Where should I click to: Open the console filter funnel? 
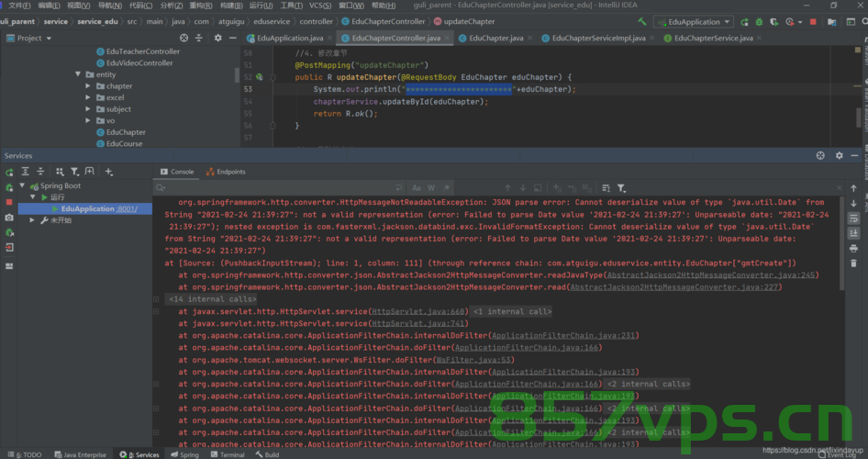click(621, 188)
